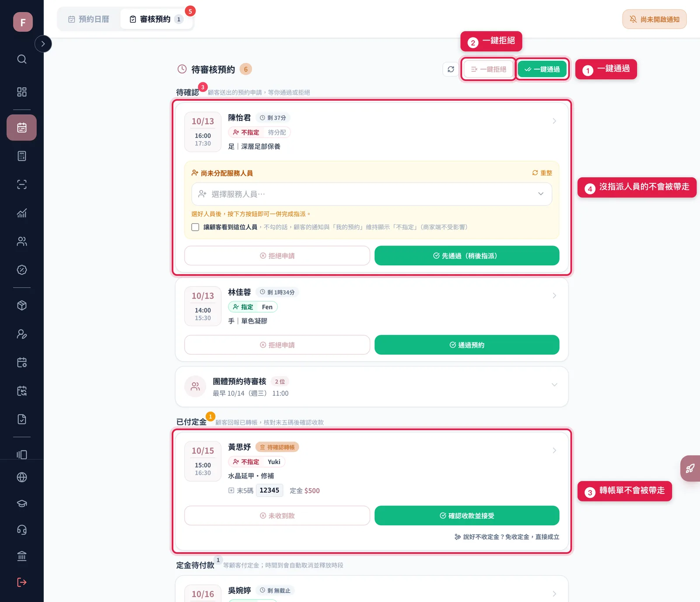Open the calculator icon in the sidebar
Viewport: 700px width, 602px height.
[22, 156]
